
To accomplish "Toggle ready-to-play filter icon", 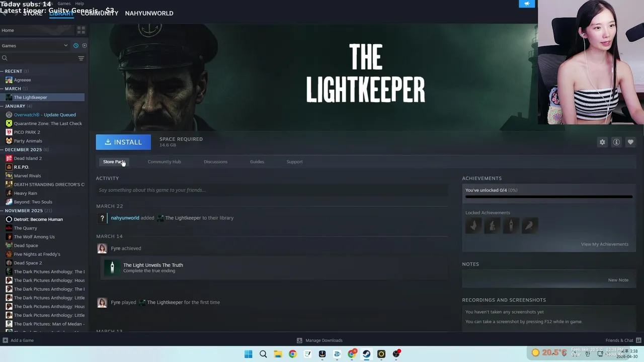I will tap(84, 45).
